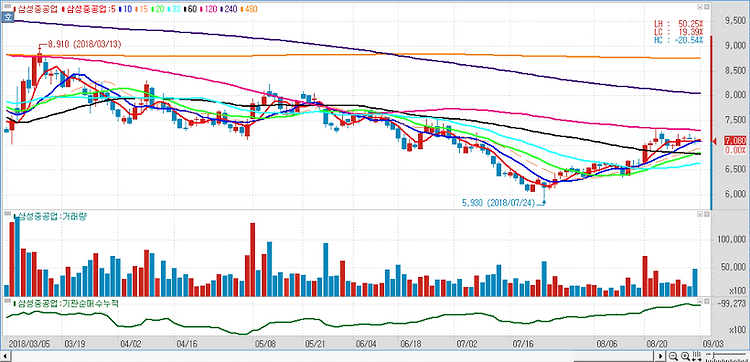Select the 20-day moving average legend

(x=160, y=9)
